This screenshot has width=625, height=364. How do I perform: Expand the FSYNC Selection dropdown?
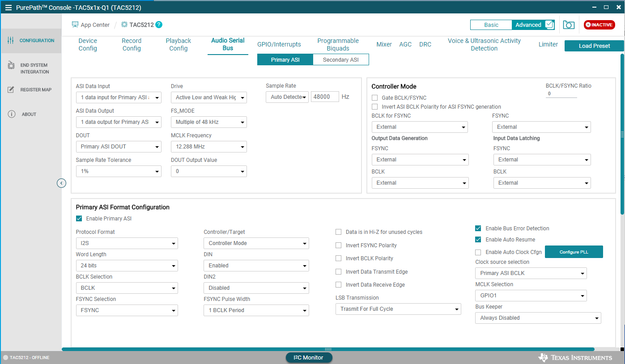pyautogui.click(x=127, y=310)
